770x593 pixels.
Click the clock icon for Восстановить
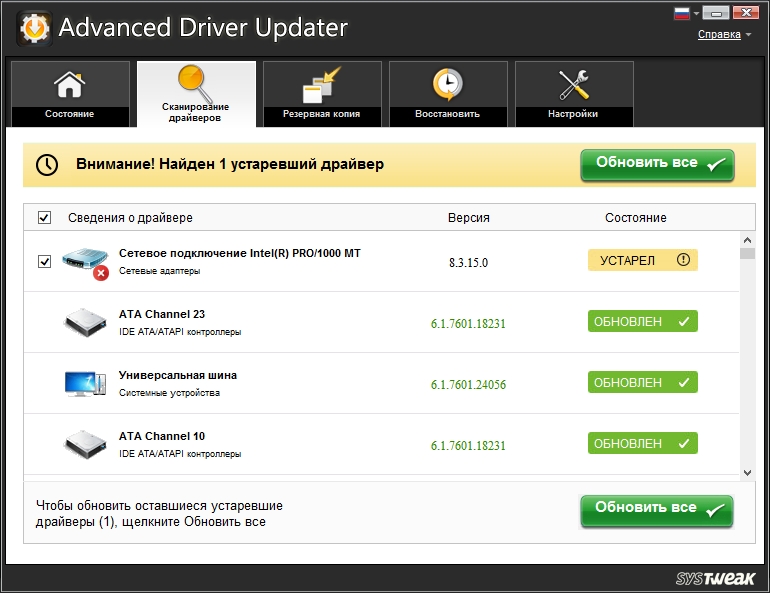click(x=447, y=85)
